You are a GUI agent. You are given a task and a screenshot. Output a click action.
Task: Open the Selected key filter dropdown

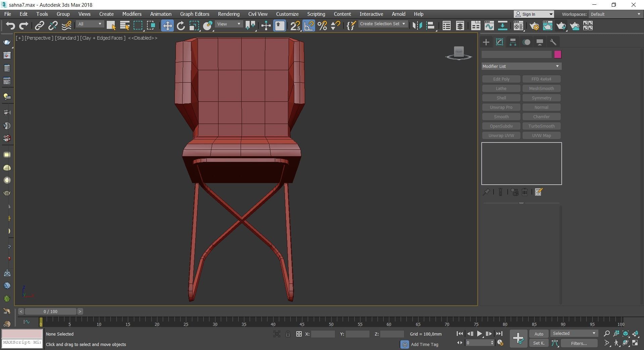pos(574,334)
